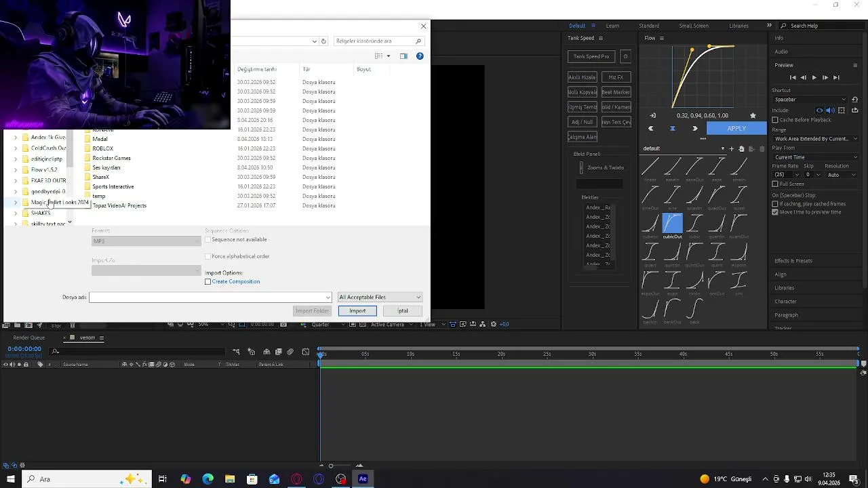Enable Cache Before Playback checkbox
Image resolution: width=868 pixels, height=488 pixels.
pyautogui.click(x=775, y=120)
